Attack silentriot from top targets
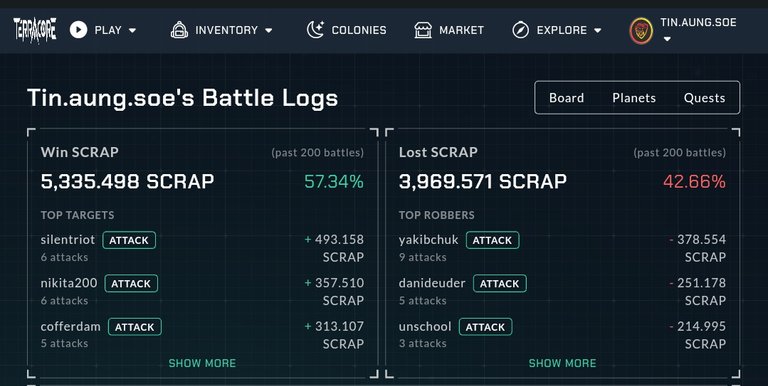This screenshot has width=768, height=386. coord(129,240)
